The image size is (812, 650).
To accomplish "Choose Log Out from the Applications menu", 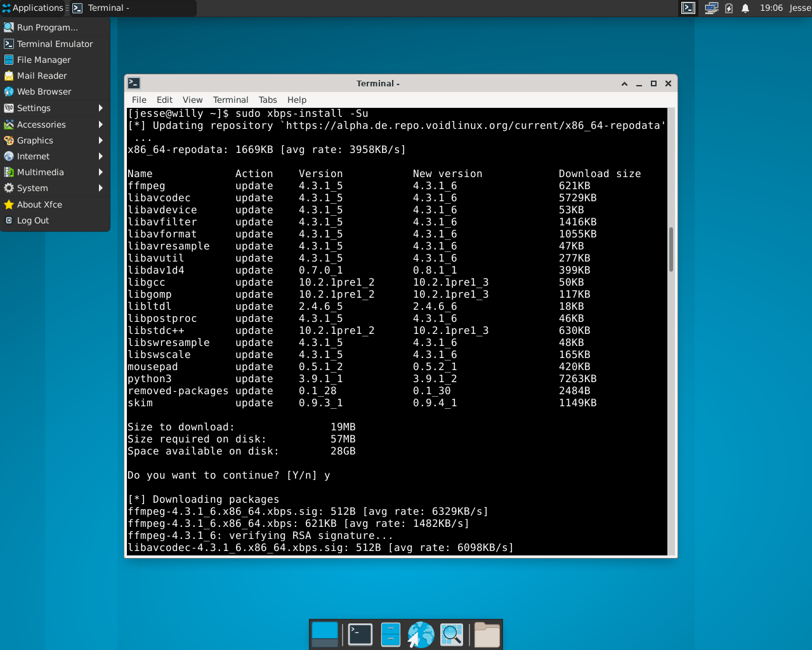I will pos(55,220).
